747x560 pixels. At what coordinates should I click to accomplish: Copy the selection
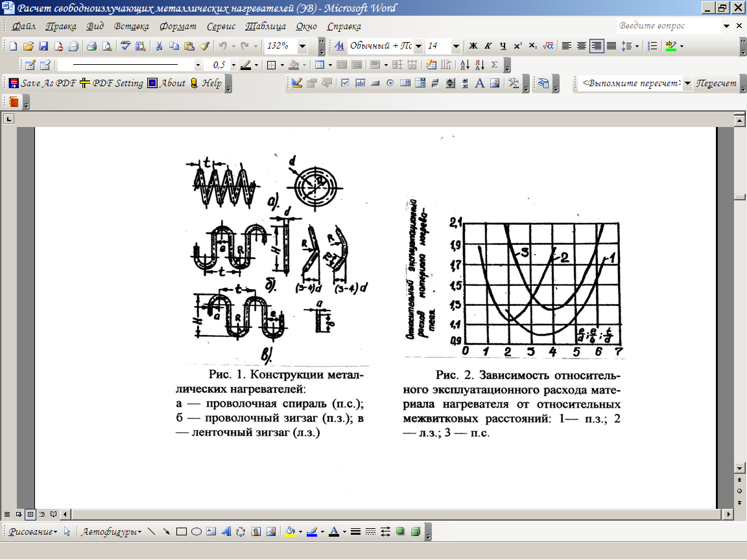click(x=174, y=46)
